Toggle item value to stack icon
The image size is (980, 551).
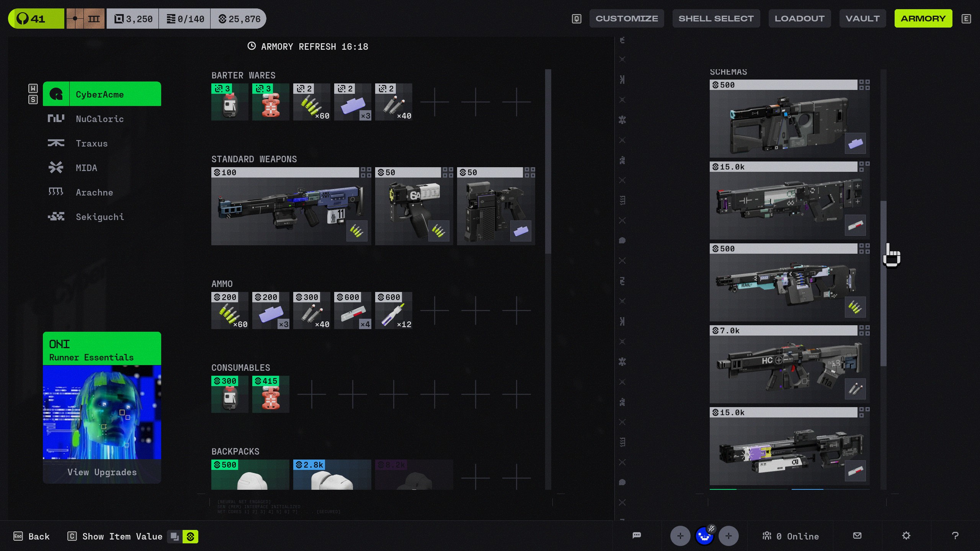(x=175, y=536)
